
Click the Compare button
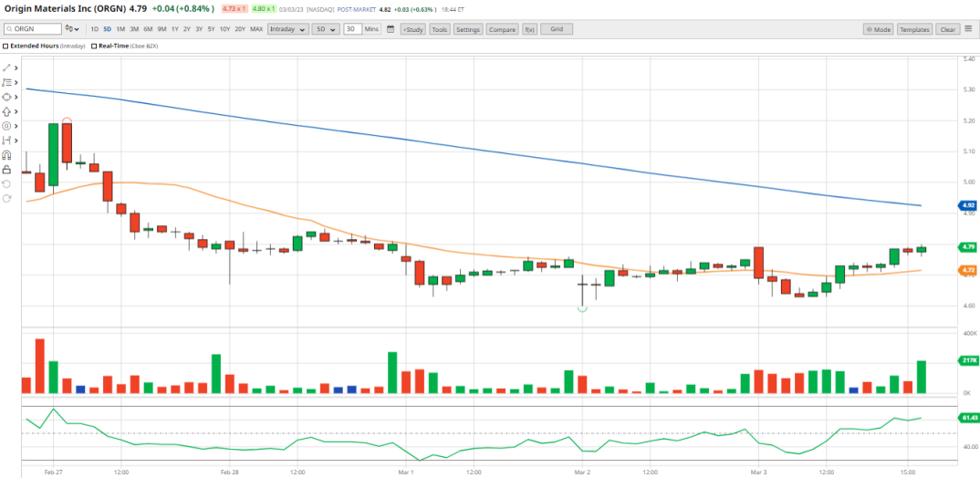click(x=502, y=29)
